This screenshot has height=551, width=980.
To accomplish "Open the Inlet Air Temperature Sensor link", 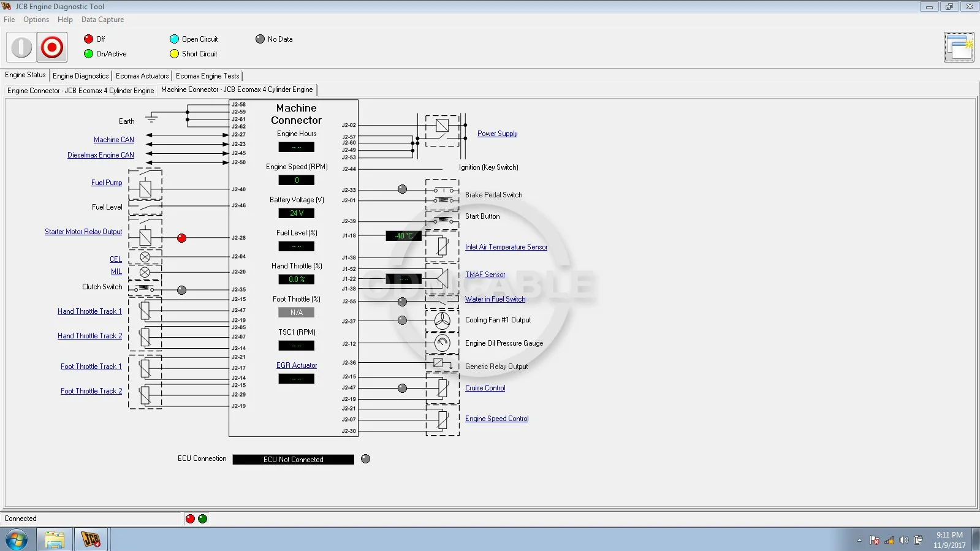I will [506, 247].
